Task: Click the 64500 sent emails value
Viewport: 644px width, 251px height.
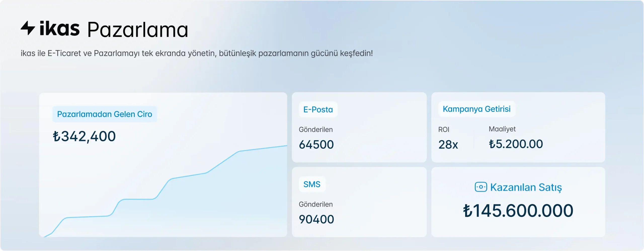Action: (x=316, y=144)
